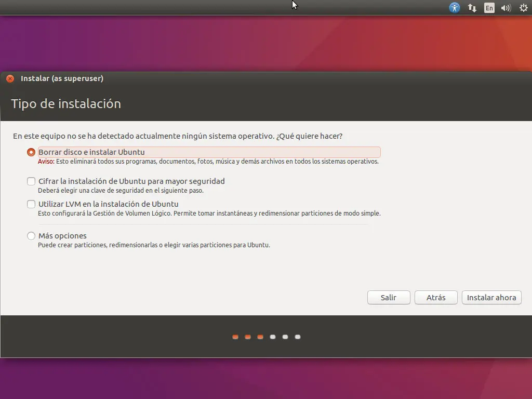
Task: Select the Más opciones radio button
Action: pos(31,235)
